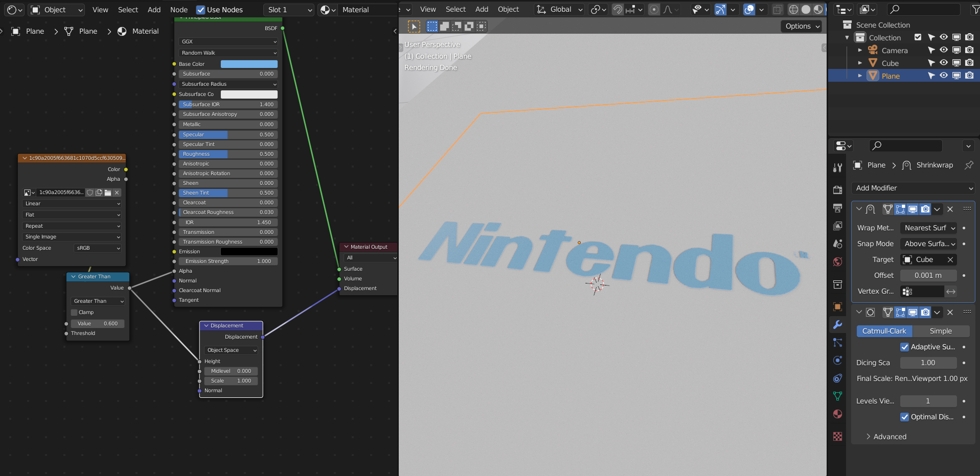Image resolution: width=980 pixels, height=476 pixels.
Task: Choose the Extend selection mode icon
Action: point(445,27)
